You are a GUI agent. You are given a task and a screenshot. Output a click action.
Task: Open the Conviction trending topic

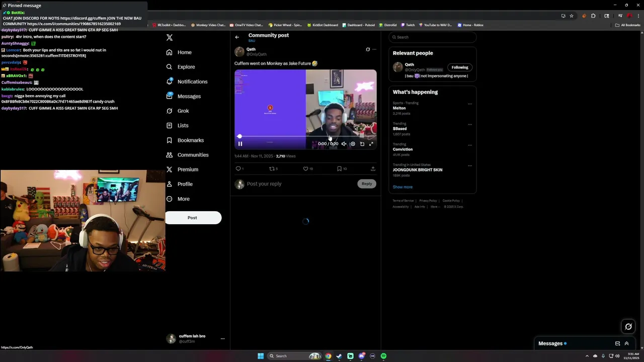[403, 149]
